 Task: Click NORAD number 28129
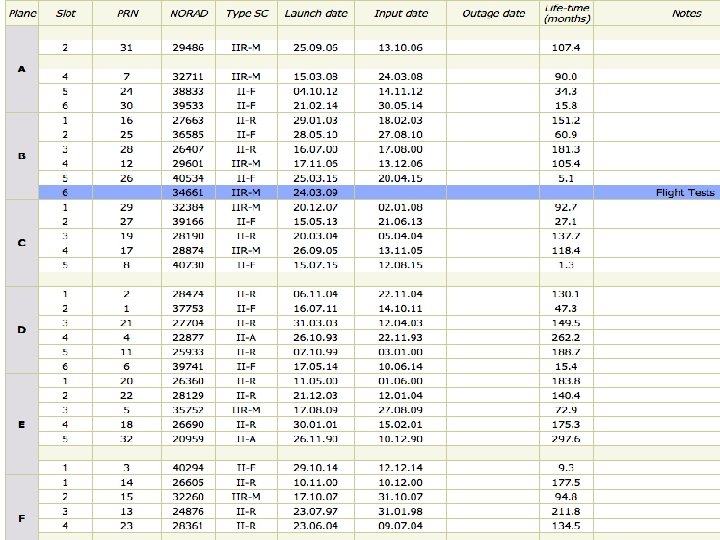(x=188, y=395)
